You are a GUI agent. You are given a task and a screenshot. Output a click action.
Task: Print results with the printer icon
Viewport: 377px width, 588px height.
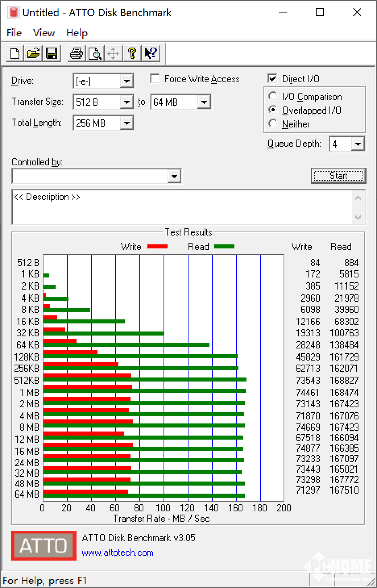(76, 54)
